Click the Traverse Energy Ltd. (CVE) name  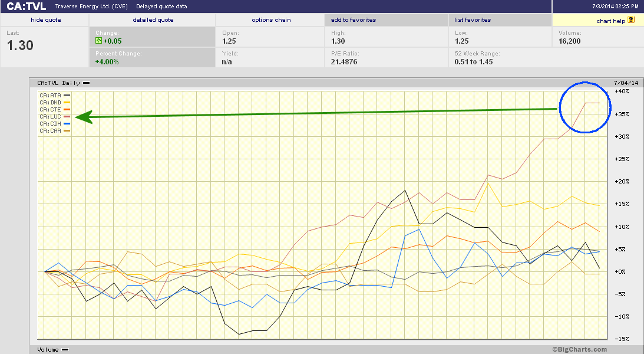[x=91, y=6]
